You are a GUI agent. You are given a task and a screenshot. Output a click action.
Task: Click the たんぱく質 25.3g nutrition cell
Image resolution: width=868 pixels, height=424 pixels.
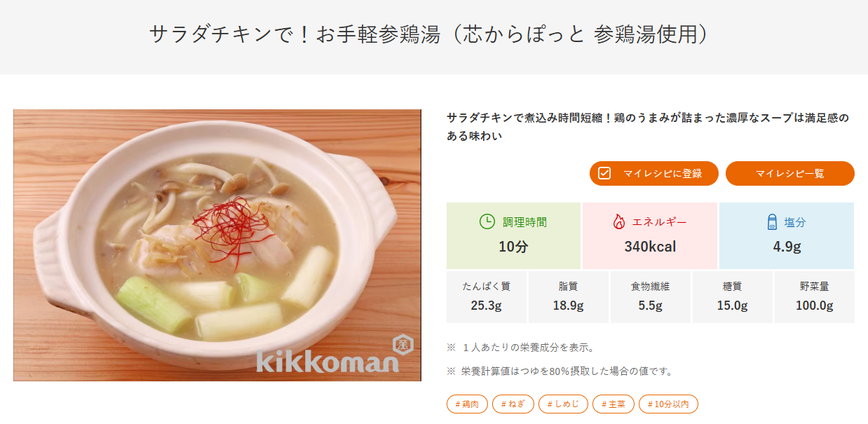click(487, 297)
